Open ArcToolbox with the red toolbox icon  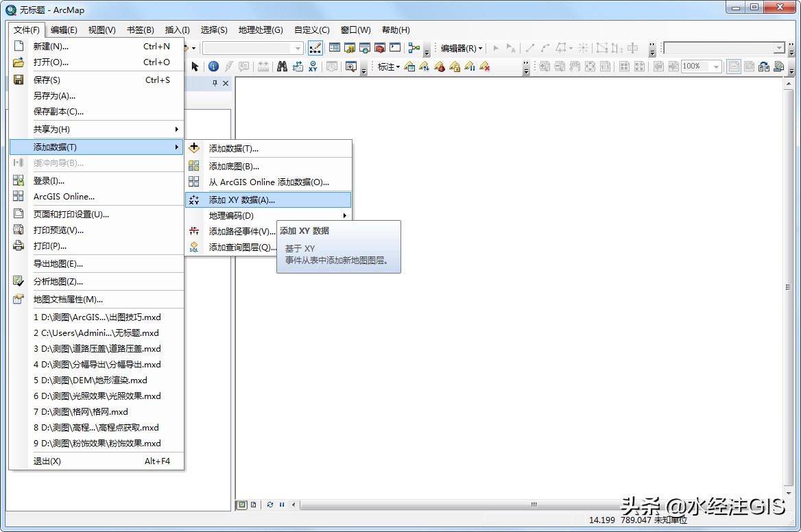click(x=380, y=48)
